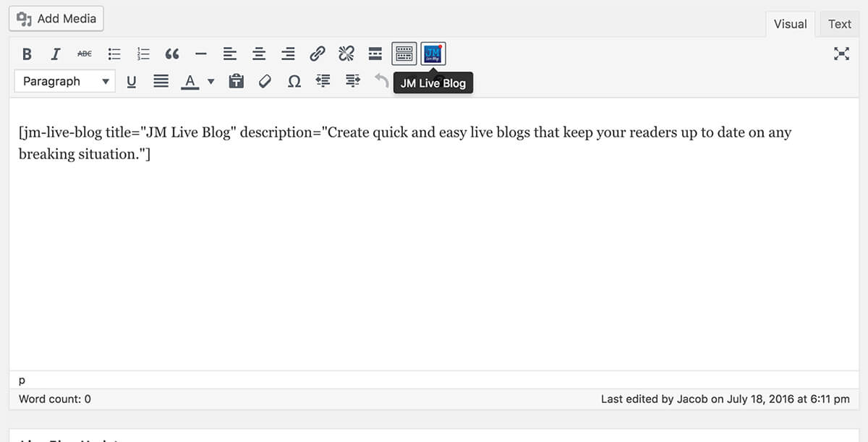Insert a horizontal line
Image resolution: width=868 pixels, height=442 pixels.
point(201,54)
